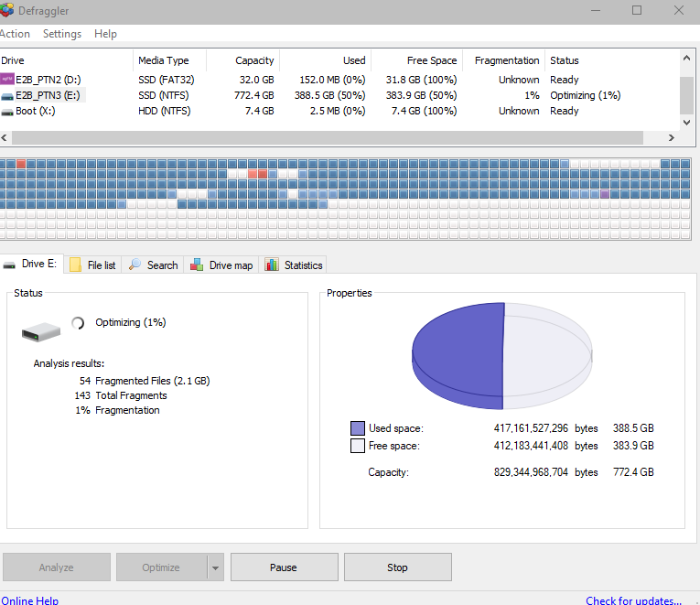Select the E2B_PTN3 (E:) drive icon

tap(7, 95)
